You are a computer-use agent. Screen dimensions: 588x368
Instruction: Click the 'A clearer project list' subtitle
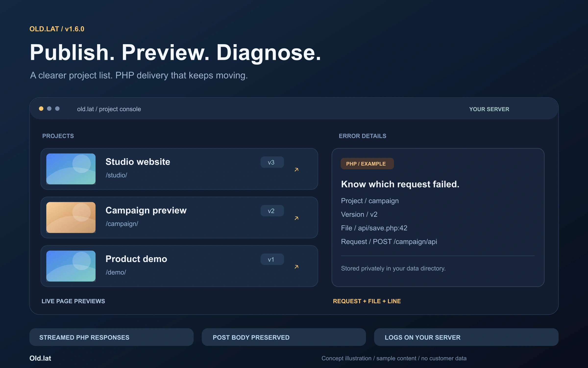(139, 75)
